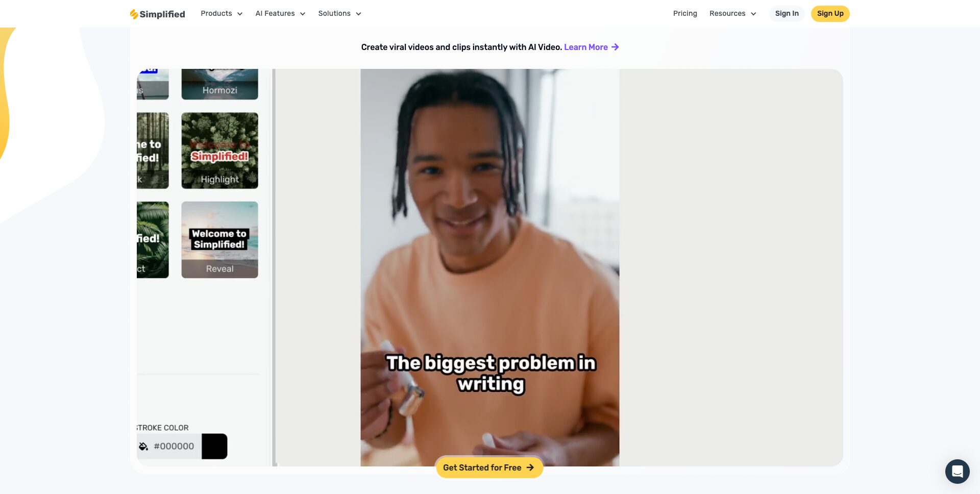Click the black stroke color swatch
Image resolution: width=980 pixels, height=494 pixels.
point(215,446)
